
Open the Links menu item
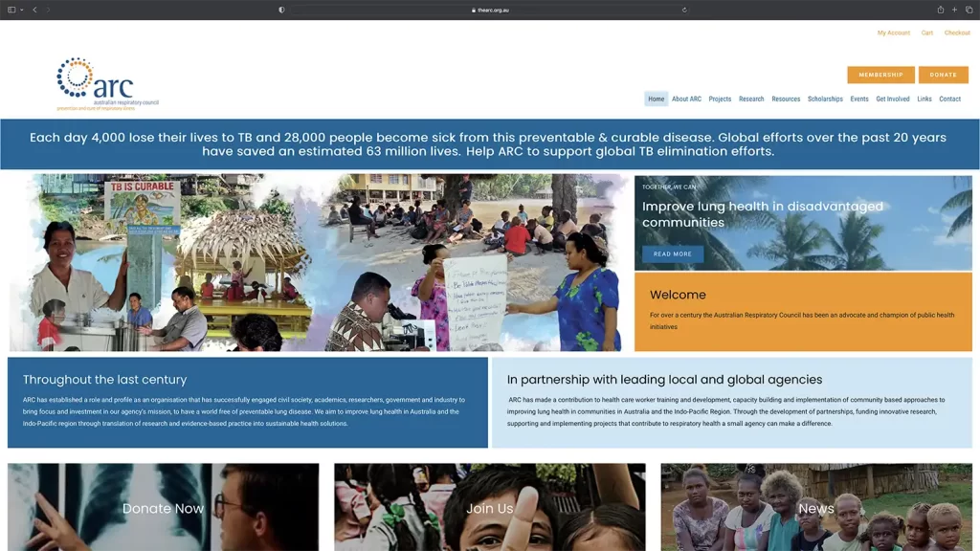click(924, 99)
